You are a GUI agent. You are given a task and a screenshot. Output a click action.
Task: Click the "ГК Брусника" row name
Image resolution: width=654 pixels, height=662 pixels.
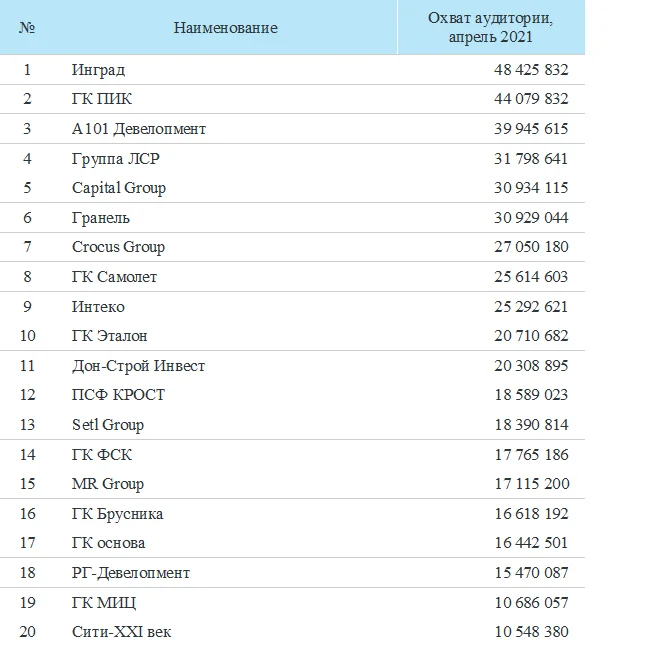click(x=117, y=514)
